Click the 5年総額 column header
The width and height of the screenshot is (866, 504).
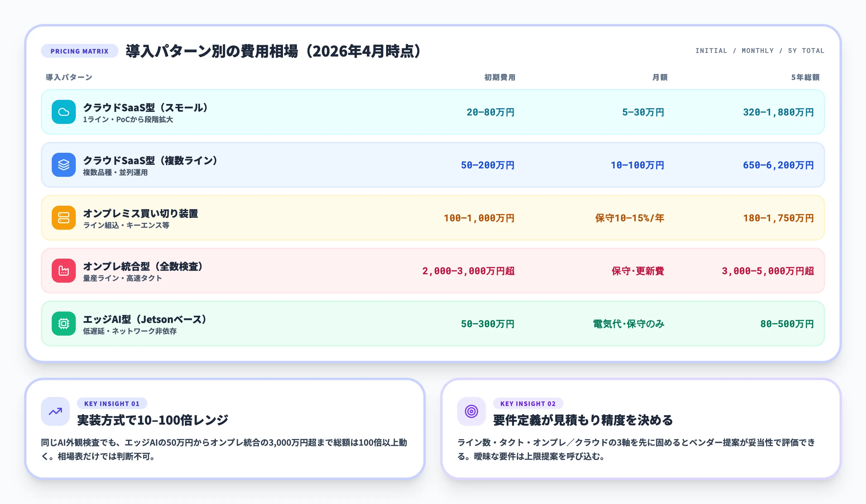click(x=805, y=77)
